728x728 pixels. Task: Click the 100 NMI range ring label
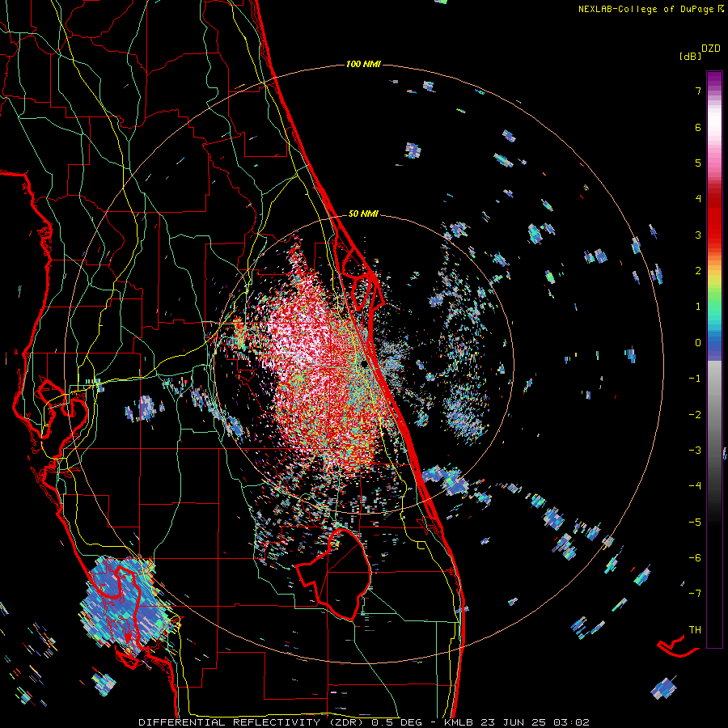pyautogui.click(x=363, y=64)
